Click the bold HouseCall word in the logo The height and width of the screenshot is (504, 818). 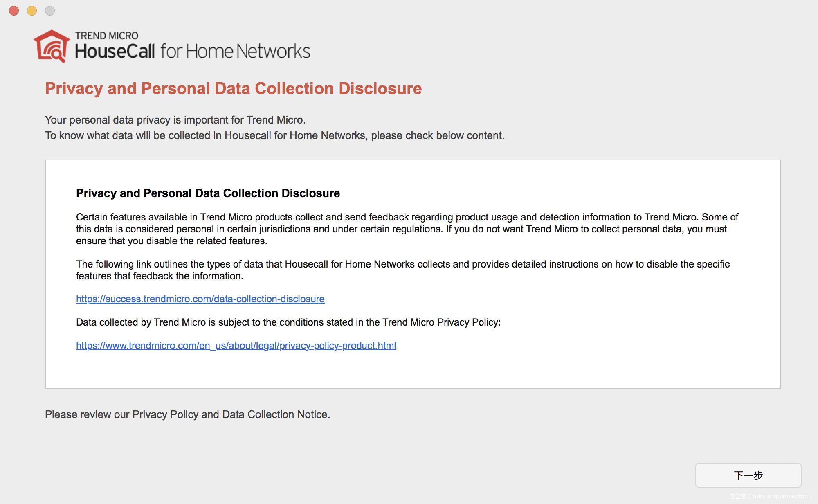click(115, 52)
